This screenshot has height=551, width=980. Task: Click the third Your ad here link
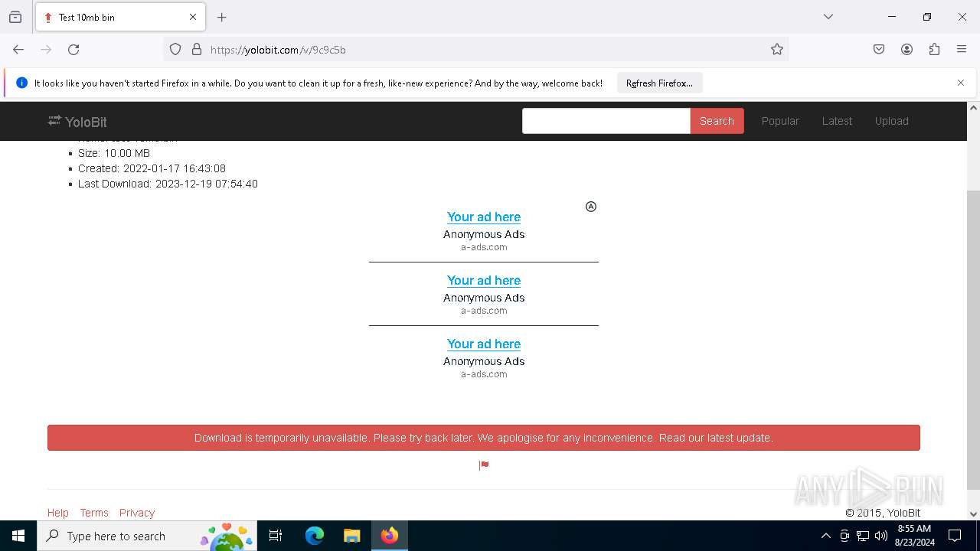(484, 344)
